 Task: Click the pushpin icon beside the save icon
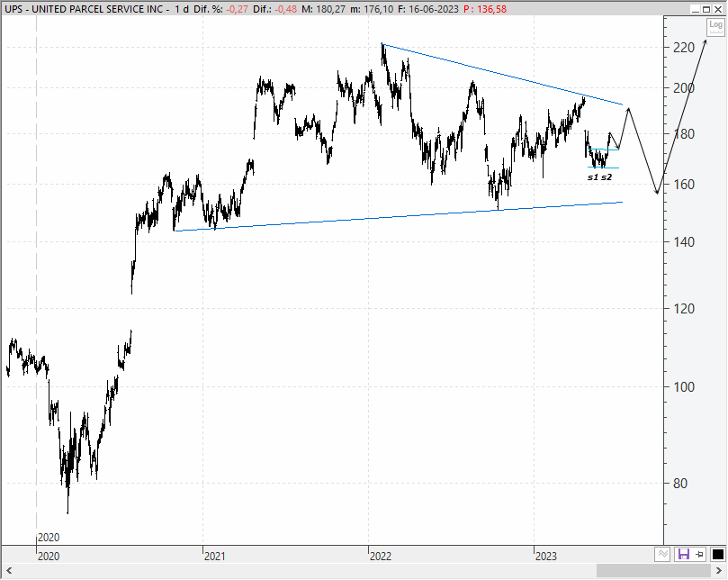point(700,554)
